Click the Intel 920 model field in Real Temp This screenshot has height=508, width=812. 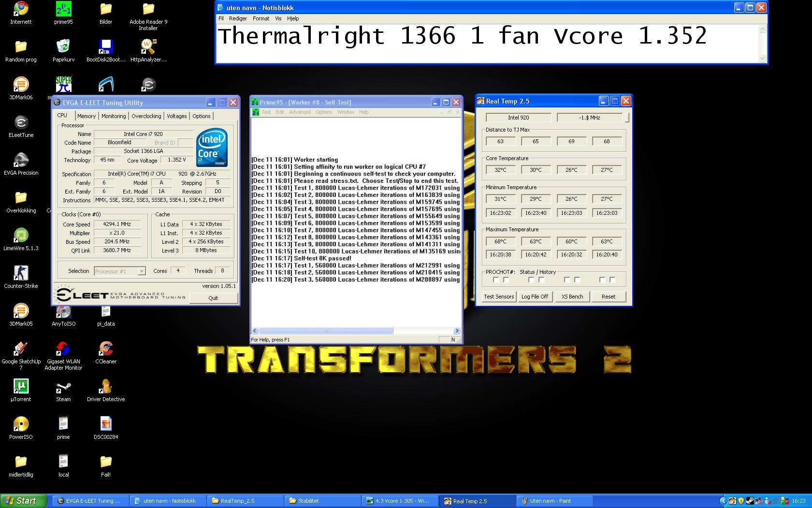518,118
